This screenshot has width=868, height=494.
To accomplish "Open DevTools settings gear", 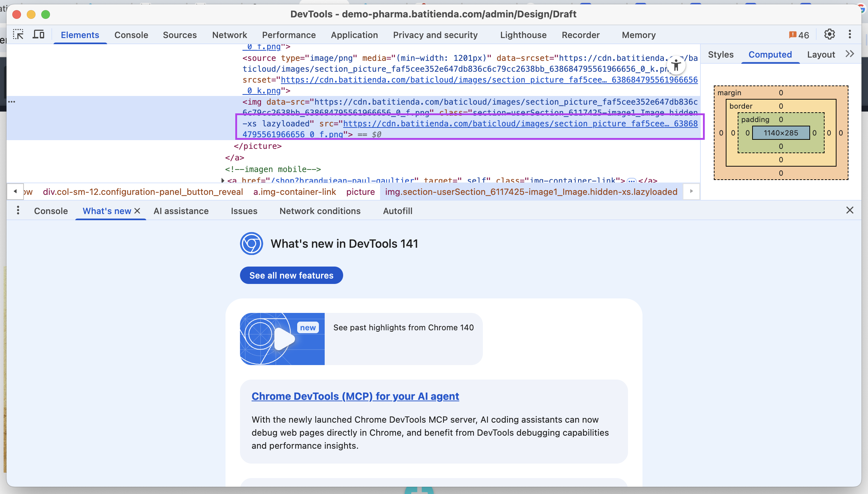I will [x=829, y=35].
